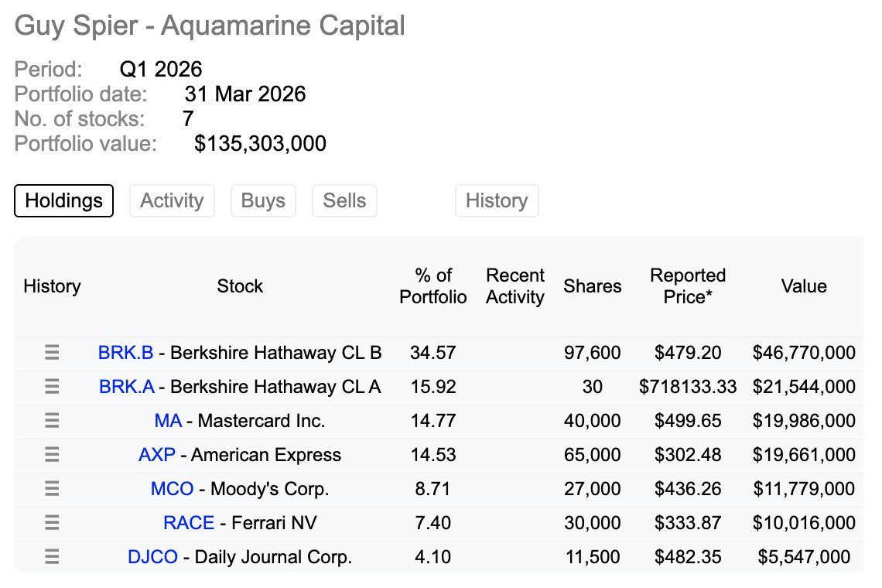Open history icon for Ferrari NV row
Viewport: 882px width, 588px height.
52,523
